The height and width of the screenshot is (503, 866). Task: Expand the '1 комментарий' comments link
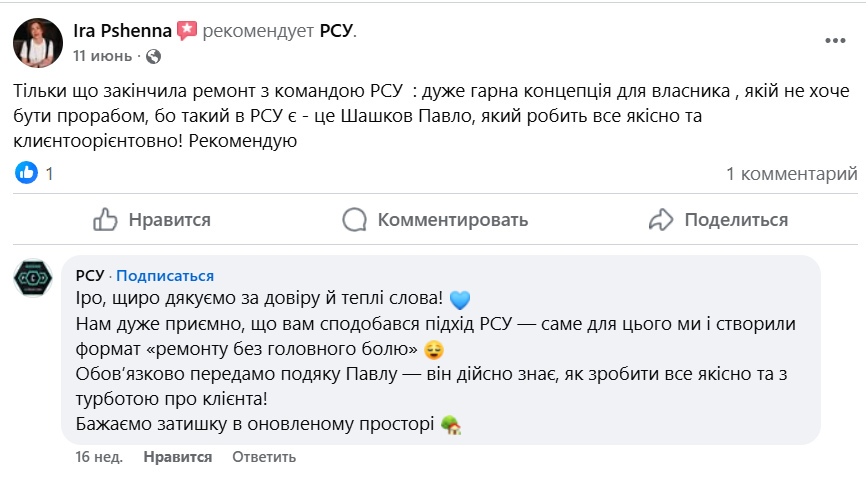791,174
